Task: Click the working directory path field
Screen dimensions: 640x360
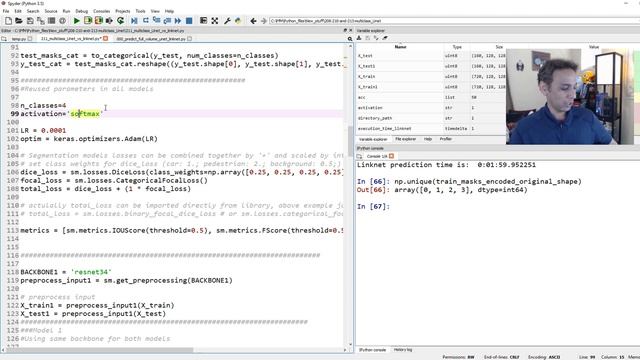Action: point(453,20)
